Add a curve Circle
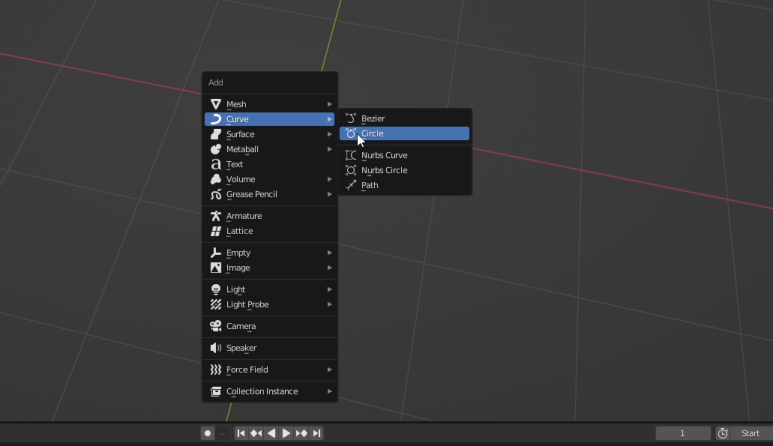Screen dimensions: 773x446 (404, 134)
